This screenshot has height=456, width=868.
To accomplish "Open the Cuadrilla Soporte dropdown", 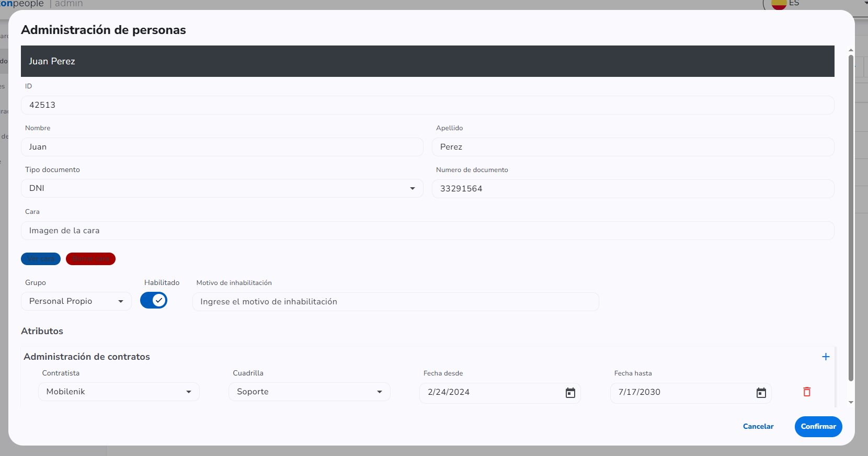I will pyautogui.click(x=310, y=392).
